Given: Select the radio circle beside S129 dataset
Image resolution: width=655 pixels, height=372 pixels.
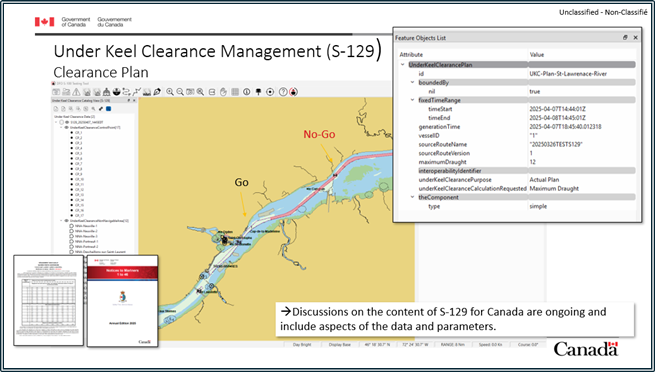Looking at the screenshot, I should tap(61, 122).
